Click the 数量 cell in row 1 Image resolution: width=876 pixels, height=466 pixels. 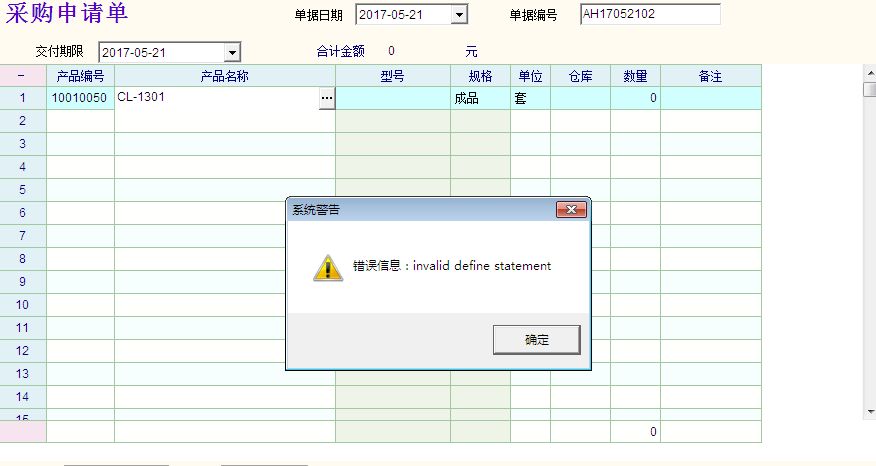click(x=635, y=98)
